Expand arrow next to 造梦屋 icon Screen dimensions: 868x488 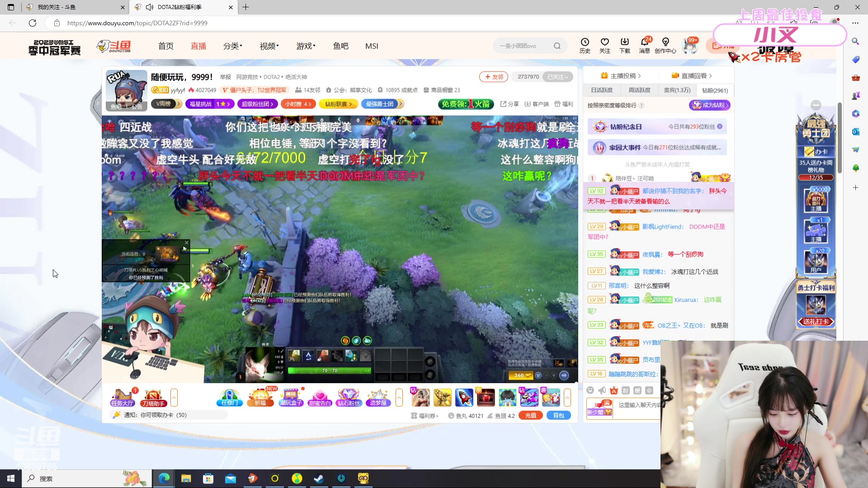pos(399,398)
